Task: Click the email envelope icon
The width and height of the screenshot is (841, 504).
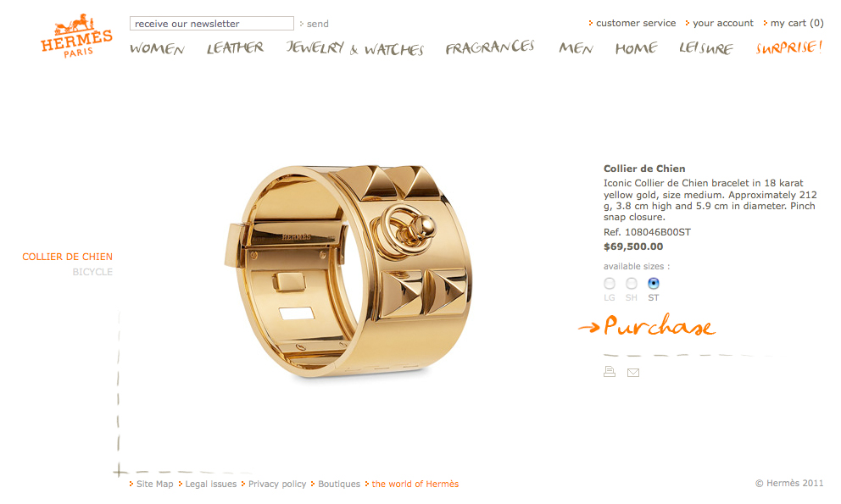Action: (x=633, y=373)
